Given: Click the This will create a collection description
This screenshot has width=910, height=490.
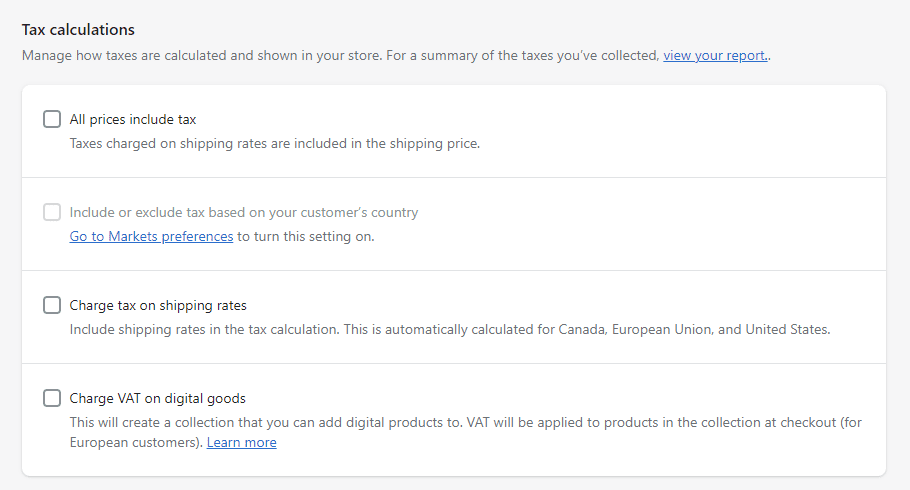Looking at the screenshot, I should click(x=465, y=432).
